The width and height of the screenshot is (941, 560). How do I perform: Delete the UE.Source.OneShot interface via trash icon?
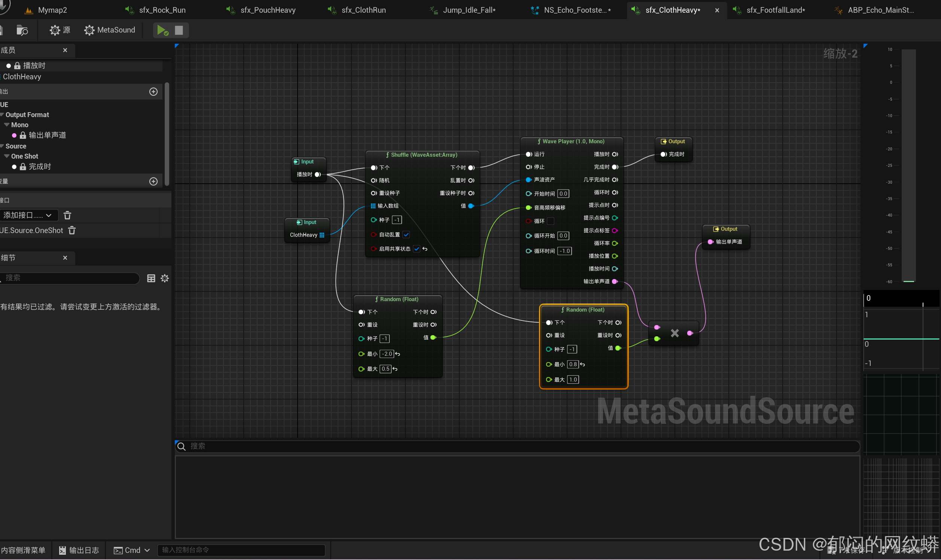(x=72, y=230)
